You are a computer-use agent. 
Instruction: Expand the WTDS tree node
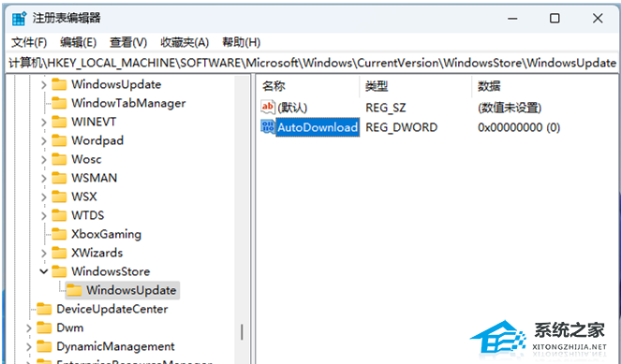pos(44,215)
